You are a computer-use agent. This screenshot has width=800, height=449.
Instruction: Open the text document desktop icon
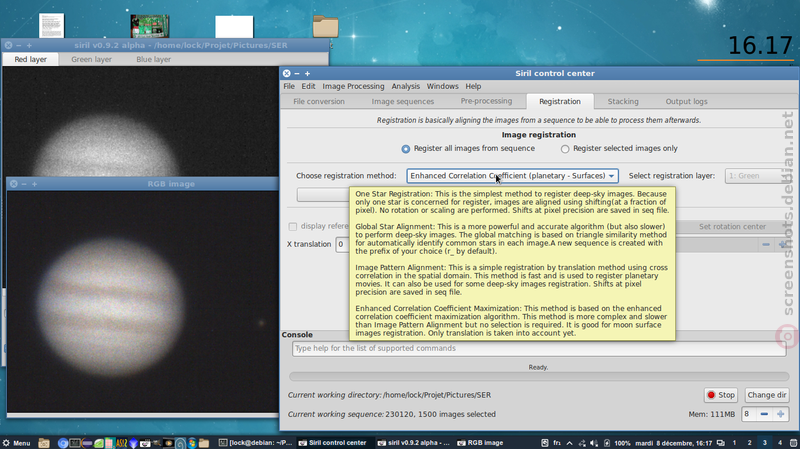tap(52, 26)
